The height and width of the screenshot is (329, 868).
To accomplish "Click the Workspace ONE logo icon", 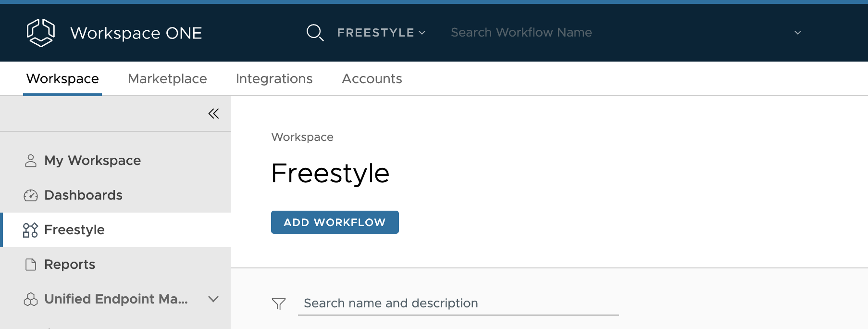I will [41, 33].
